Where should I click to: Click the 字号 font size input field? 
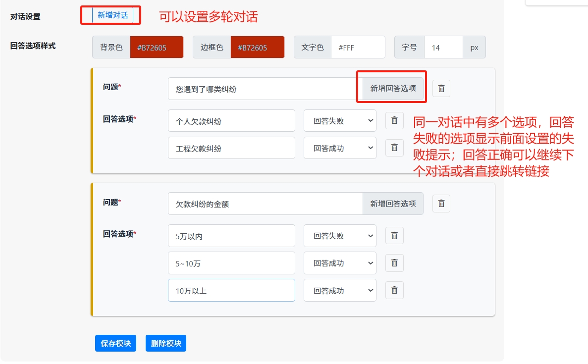[x=443, y=48]
